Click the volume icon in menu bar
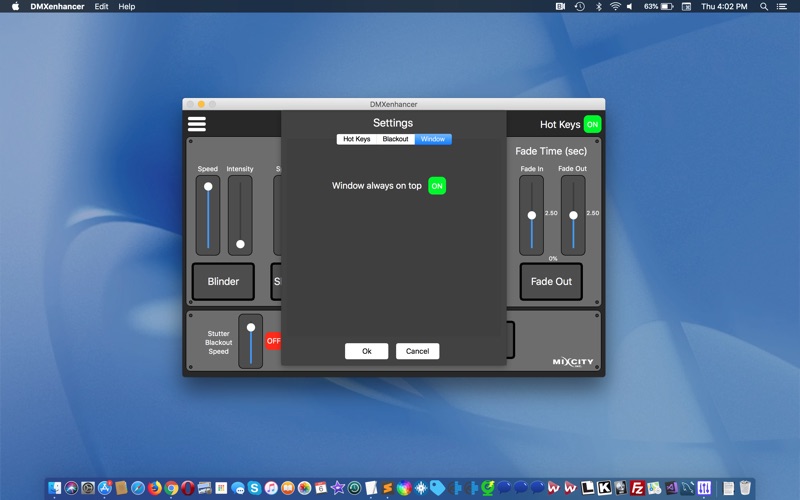This screenshot has width=800, height=500. tap(630, 6)
